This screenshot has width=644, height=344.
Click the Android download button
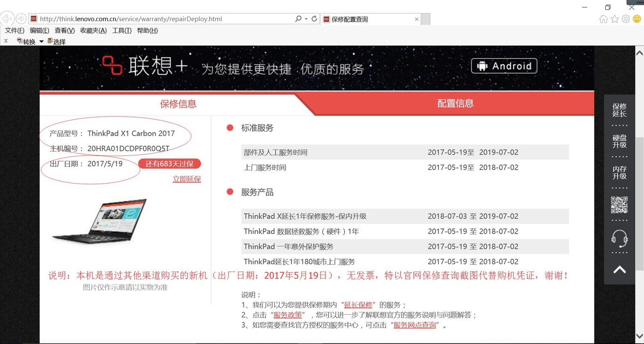(504, 66)
